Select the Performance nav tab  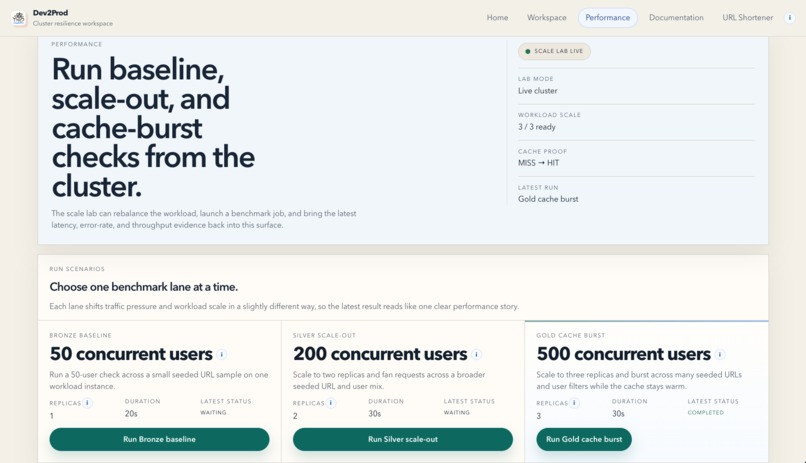point(608,17)
